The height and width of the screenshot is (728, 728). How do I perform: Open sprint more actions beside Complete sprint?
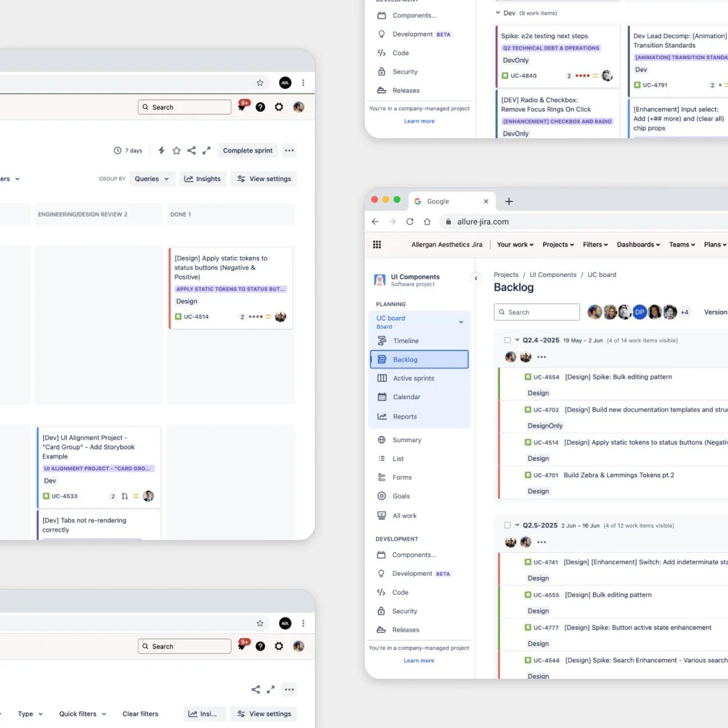point(289,150)
